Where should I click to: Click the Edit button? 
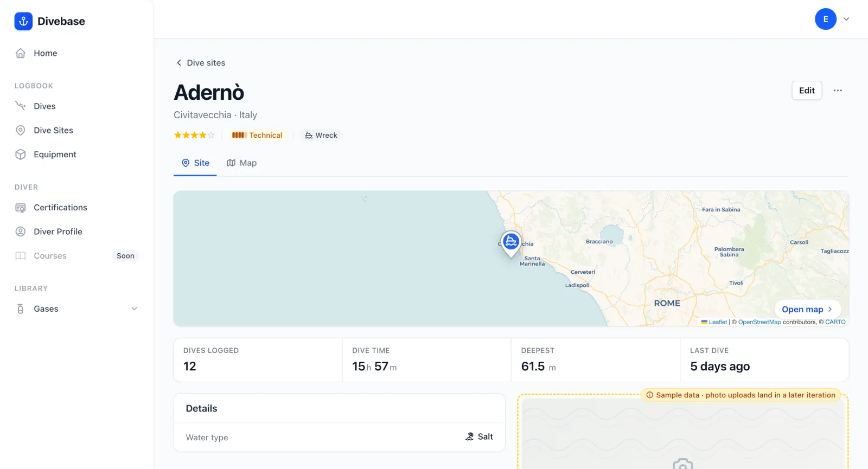(x=807, y=91)
